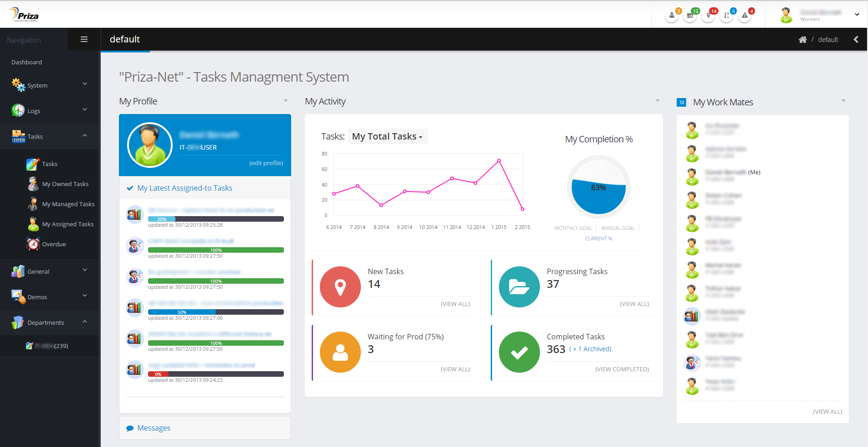
Task: Click the 0% task progress bar
Action: 216,374
